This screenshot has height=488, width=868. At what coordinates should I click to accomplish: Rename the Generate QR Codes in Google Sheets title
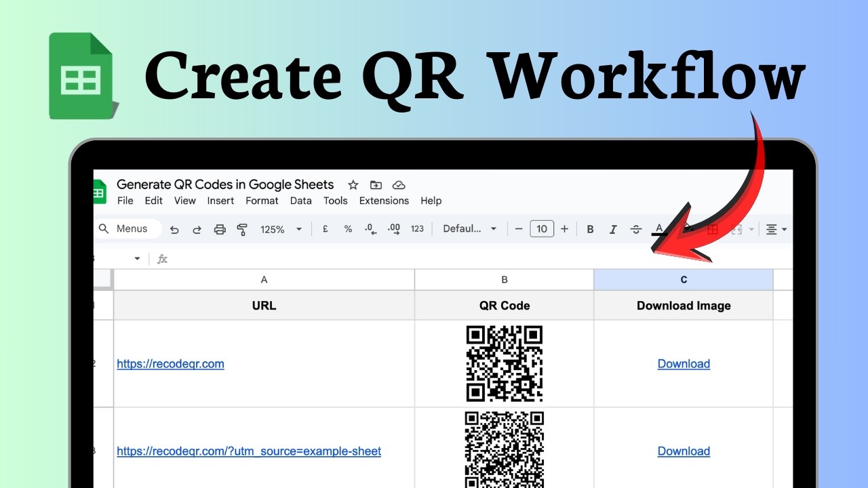225,184
